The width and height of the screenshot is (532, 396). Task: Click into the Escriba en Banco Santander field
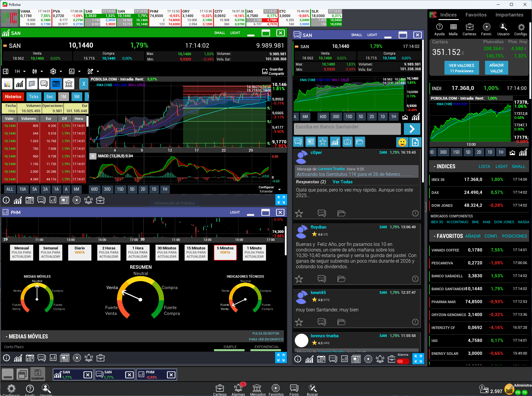click(x=347, y=129)
